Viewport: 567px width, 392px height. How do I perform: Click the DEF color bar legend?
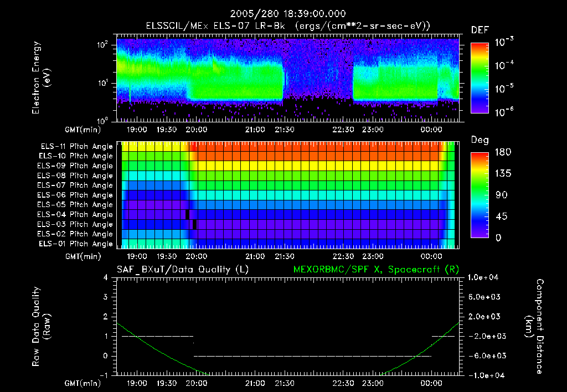(480, 78)
